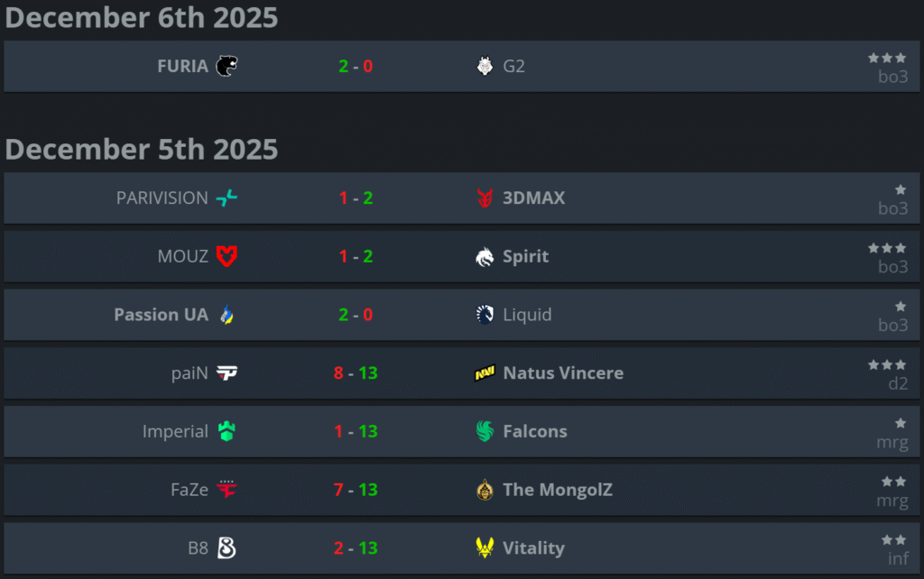Viewport: 924px width, 579px height.
Task: Click the 3DMAX red team logo
Action: [x=485, y=198]
